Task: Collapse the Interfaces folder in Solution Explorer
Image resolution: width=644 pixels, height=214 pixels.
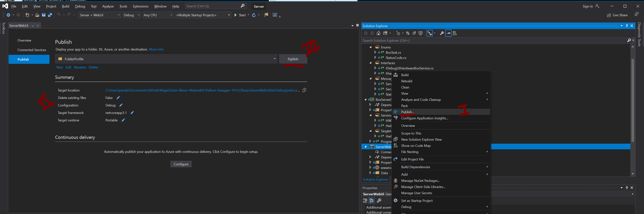Action: click(x=370, y=63)
